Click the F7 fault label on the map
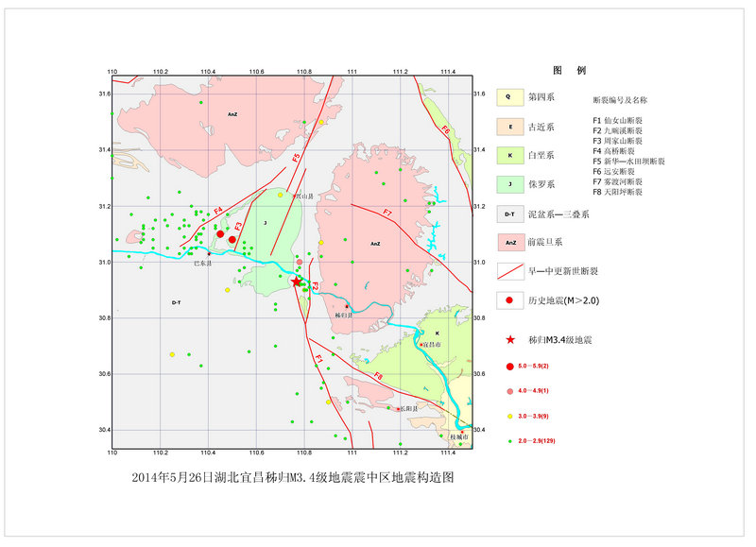 (387, 214)
